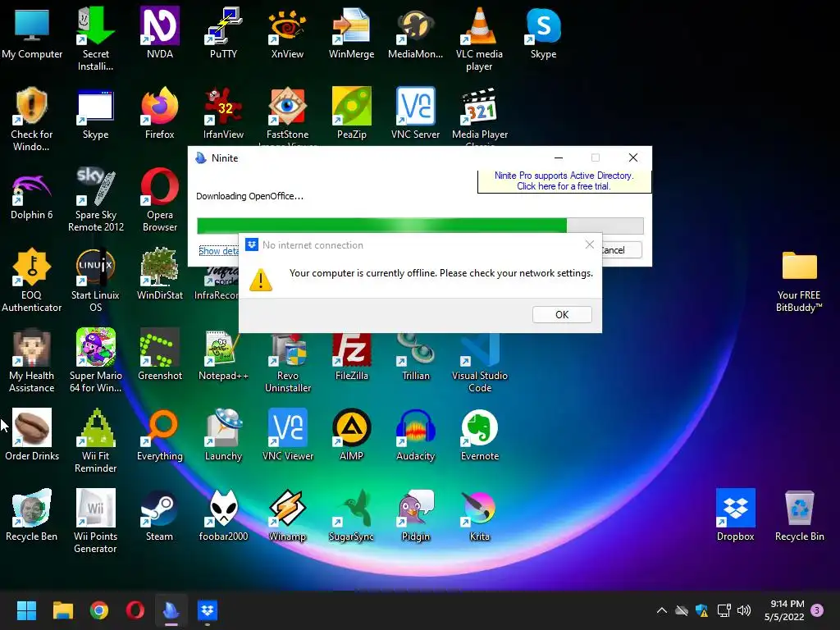This screenshot has height=630, width=840.
Task: Open clock and date 9:14 PM
Action: click(784, 610)
